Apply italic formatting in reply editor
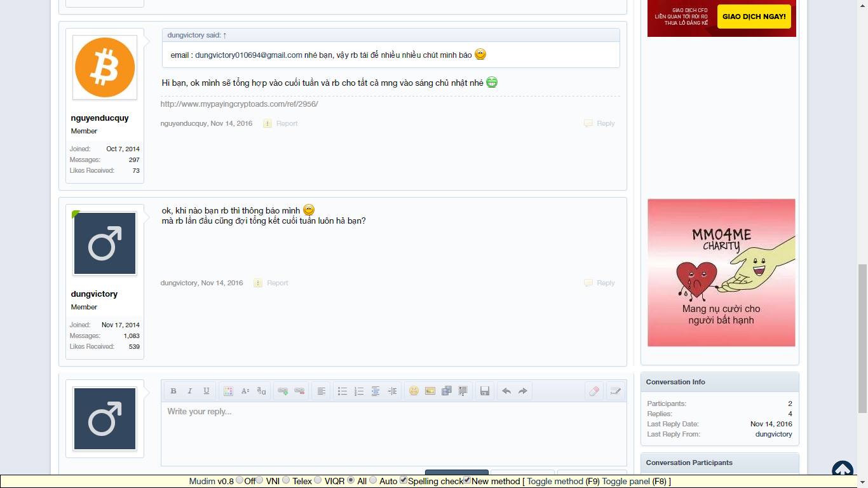 (x=189, y=391)
